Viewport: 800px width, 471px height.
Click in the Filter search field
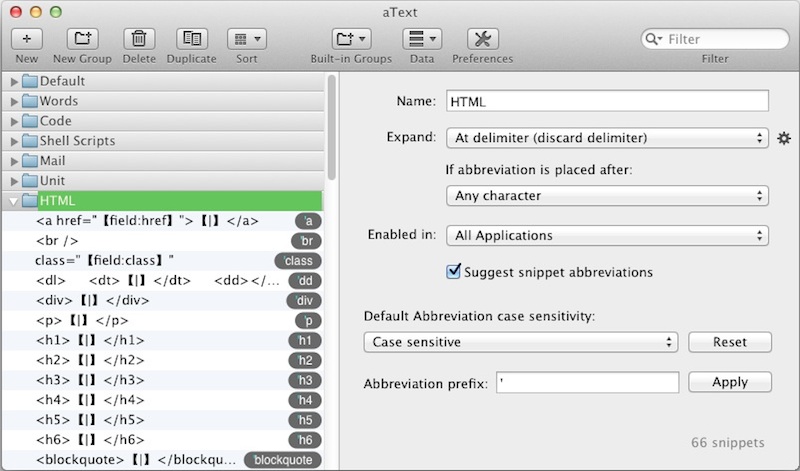click(x=715, y=40)
